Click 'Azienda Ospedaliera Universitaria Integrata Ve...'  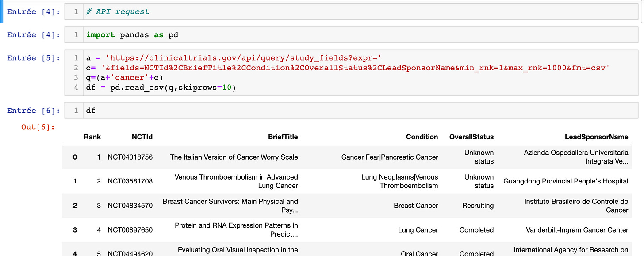(576, 157)
